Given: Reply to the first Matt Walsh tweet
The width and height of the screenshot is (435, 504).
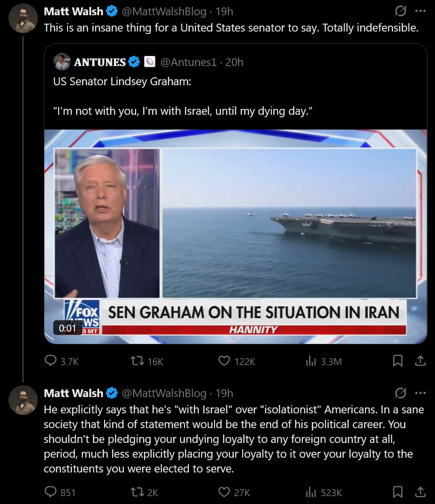Looking at the screenshot, I should click(62, 361).
